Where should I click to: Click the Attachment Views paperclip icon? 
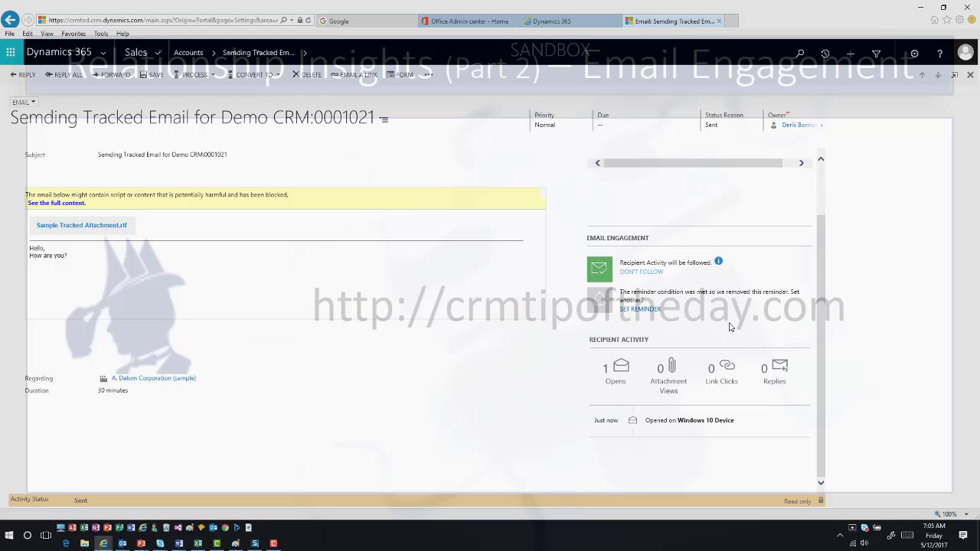[671, 365]
